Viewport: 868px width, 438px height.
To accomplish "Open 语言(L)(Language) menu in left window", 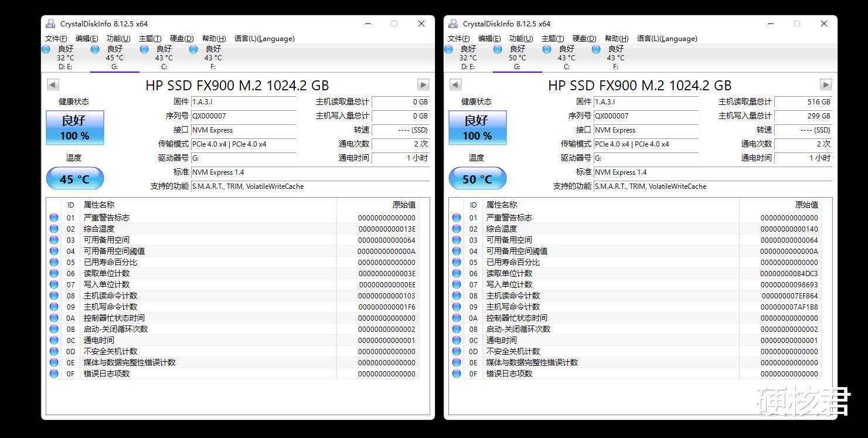I will point(264,39).
